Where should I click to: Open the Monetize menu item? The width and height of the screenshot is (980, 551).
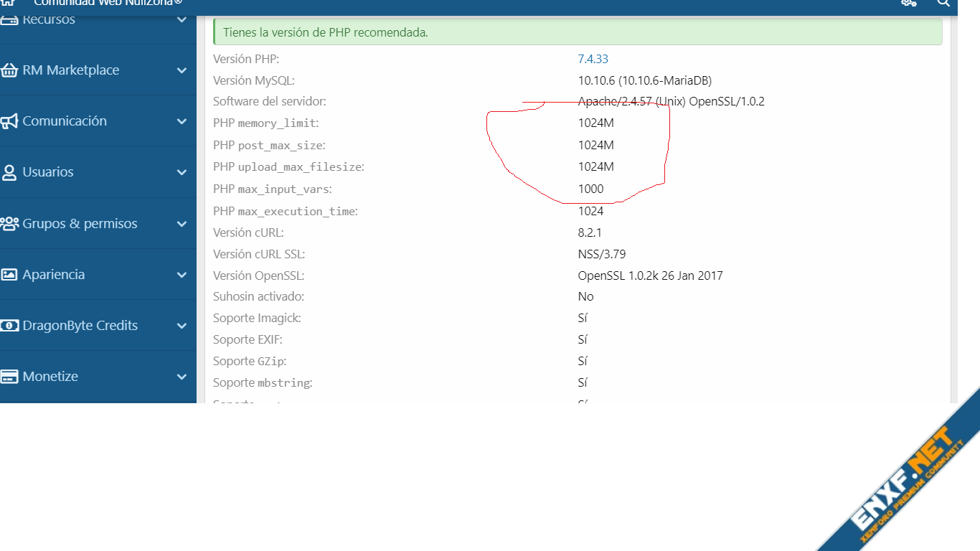[x=50, y=377]
